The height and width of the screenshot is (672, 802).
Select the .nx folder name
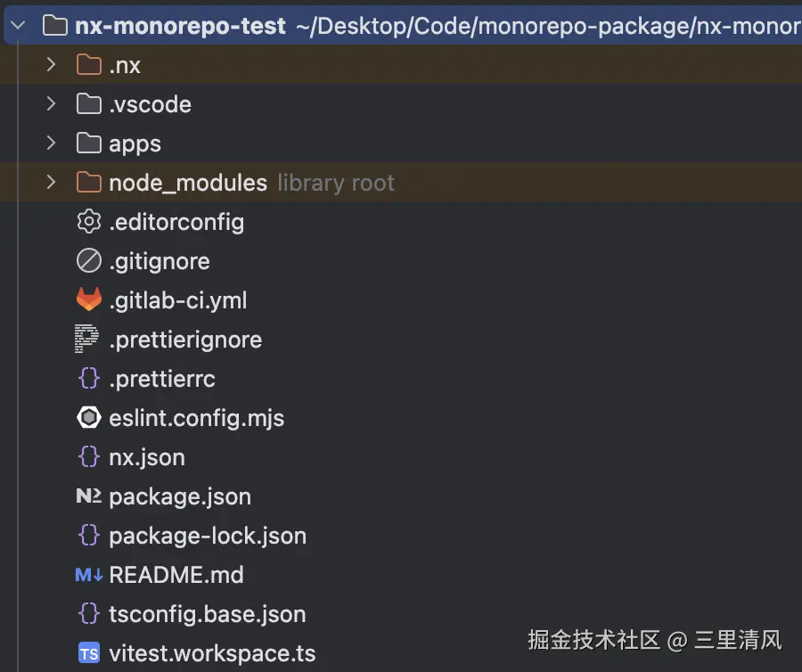[x=125, y=65]
